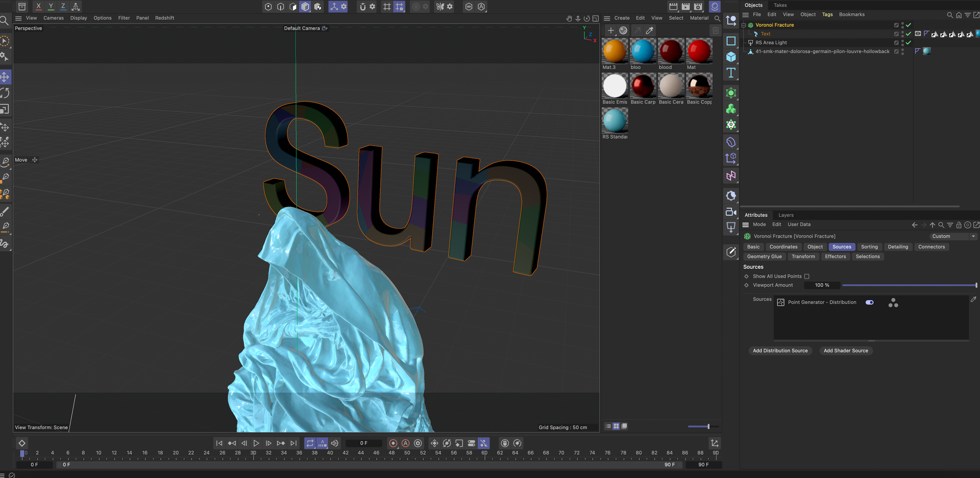
Task: Toggle the Point Generator Distribution switch
Action: [x=870, y=302]
